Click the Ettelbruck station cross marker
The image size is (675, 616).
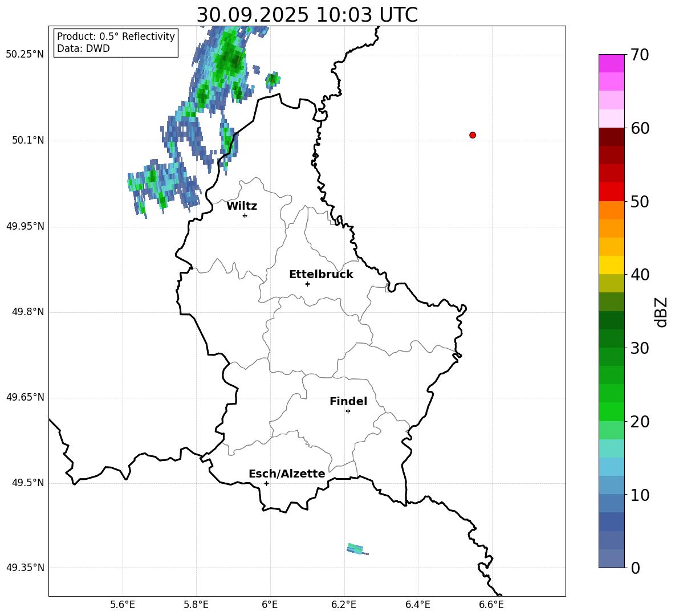(x=307, y=284)
